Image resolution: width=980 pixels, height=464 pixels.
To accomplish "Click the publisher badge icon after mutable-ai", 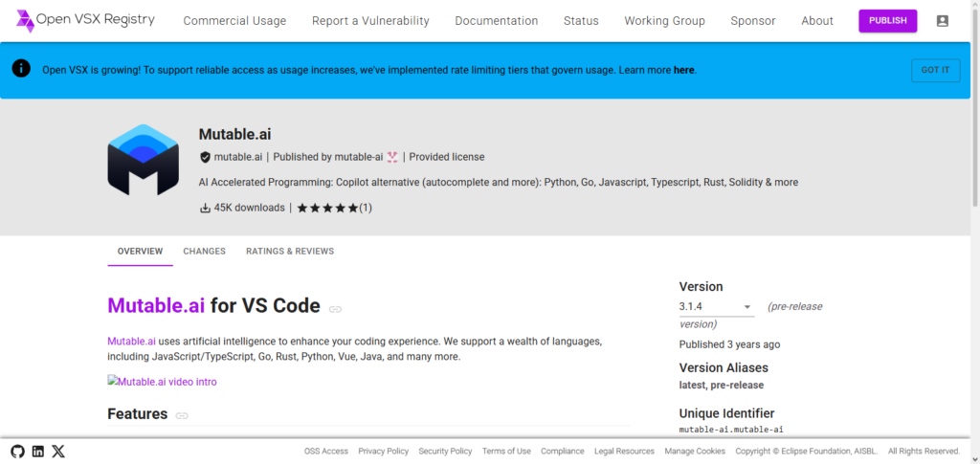I will point(391,157).
